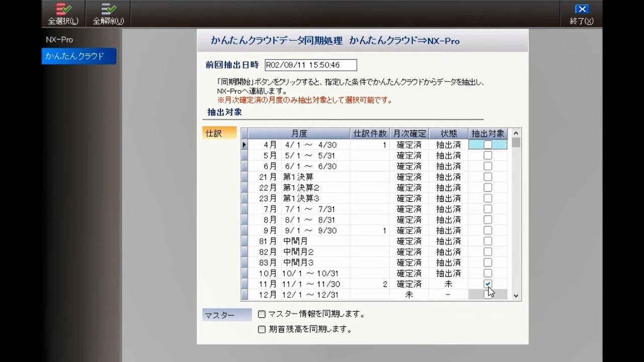This screenshot has width=644, height=362.
Task: Click 抽出済 cell in 4月 row
Action: [448, 145]
